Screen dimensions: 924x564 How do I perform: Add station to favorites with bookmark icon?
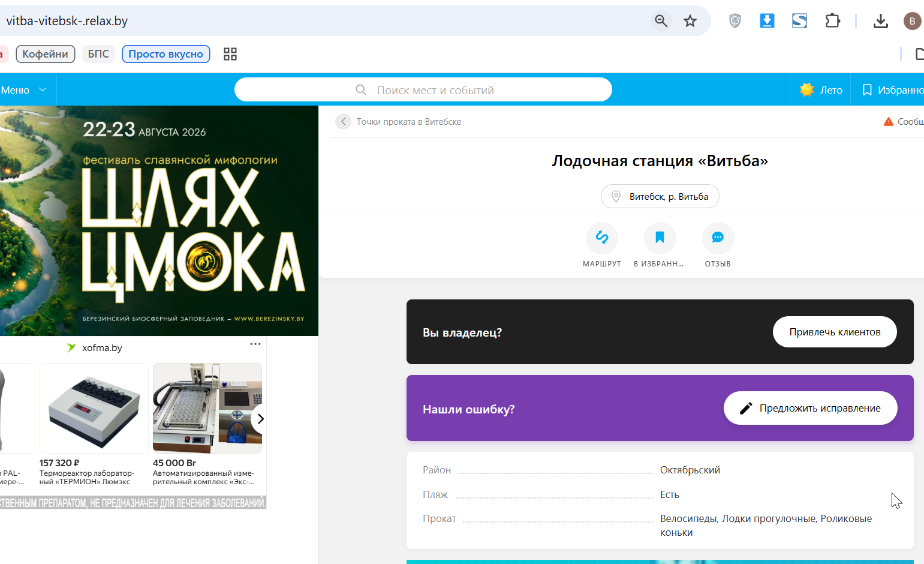(x=660, y=238)
